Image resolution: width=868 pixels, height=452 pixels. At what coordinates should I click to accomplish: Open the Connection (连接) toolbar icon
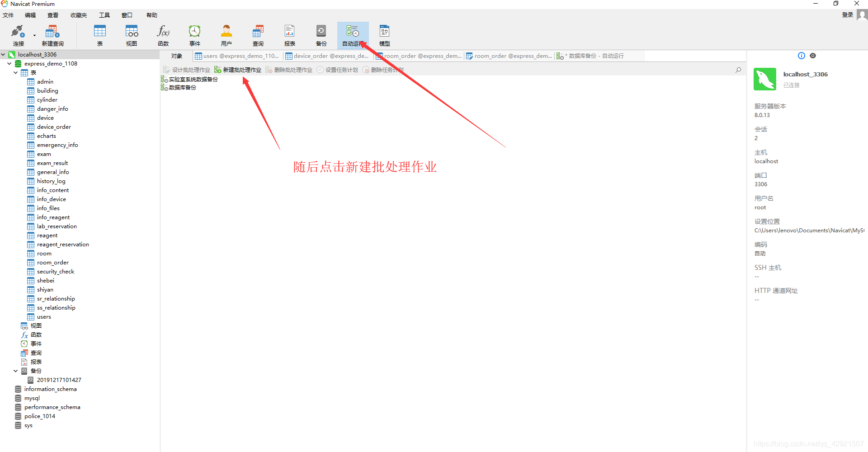point(18,36)
